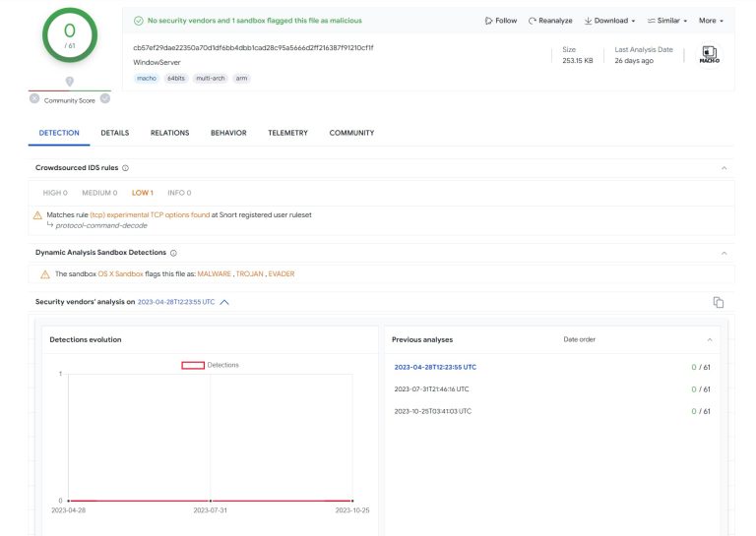Click the Follow button
The image size is (756, 536).
click(501, 21)
